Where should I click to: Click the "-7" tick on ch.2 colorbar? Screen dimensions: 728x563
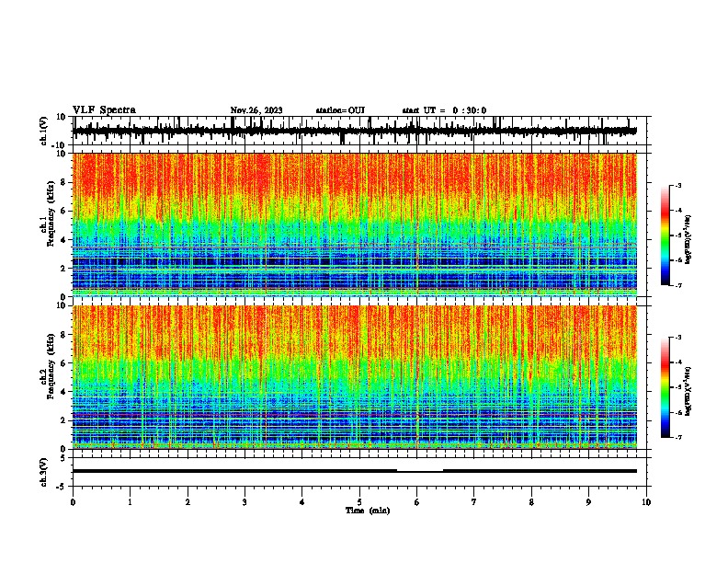[677, 437]
